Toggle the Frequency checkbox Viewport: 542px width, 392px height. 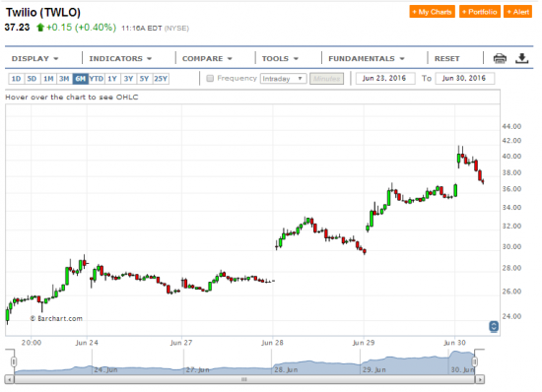210,79
